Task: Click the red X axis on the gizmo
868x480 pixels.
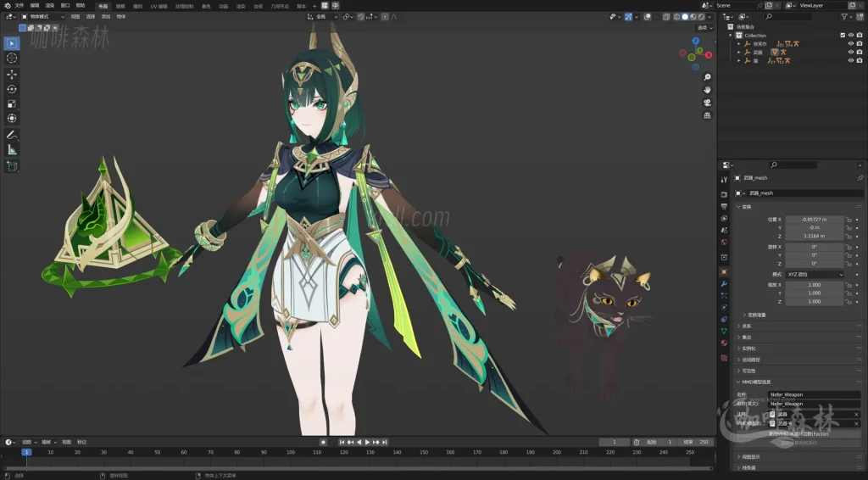Action: (709, 55)
